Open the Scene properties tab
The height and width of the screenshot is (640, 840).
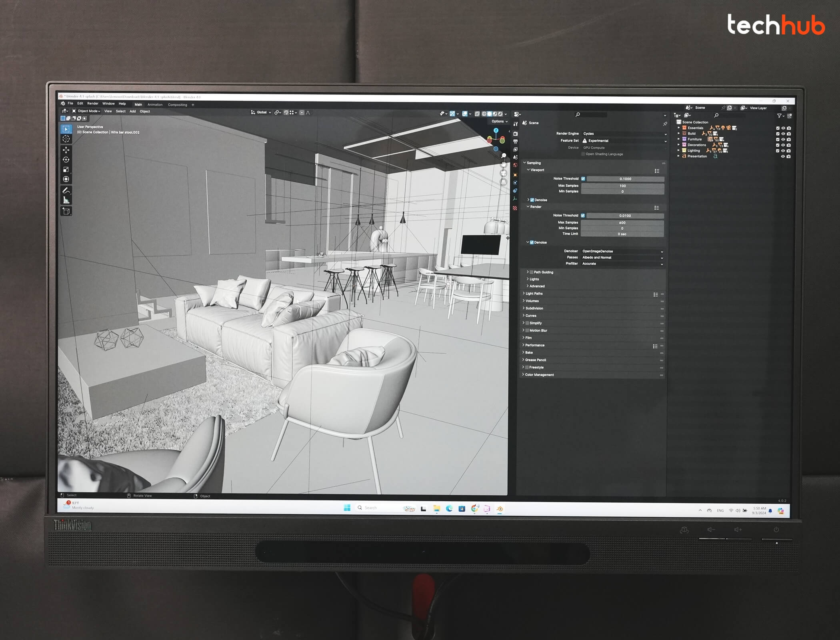pyautogui.click(x=515, y=158)
